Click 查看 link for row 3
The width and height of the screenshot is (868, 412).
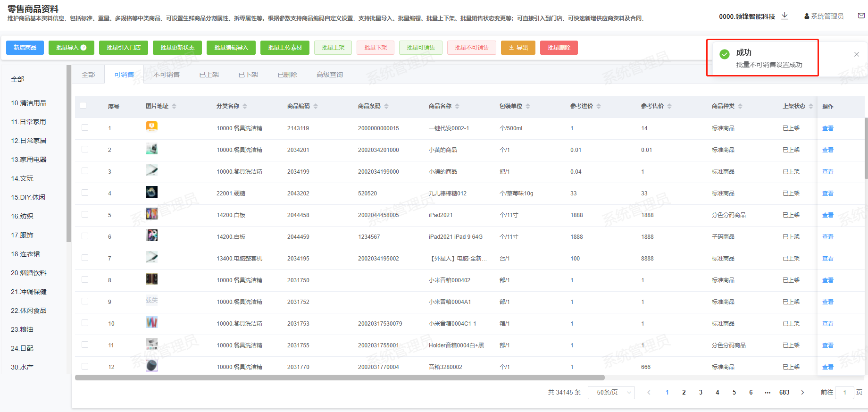tap(827, 172)
